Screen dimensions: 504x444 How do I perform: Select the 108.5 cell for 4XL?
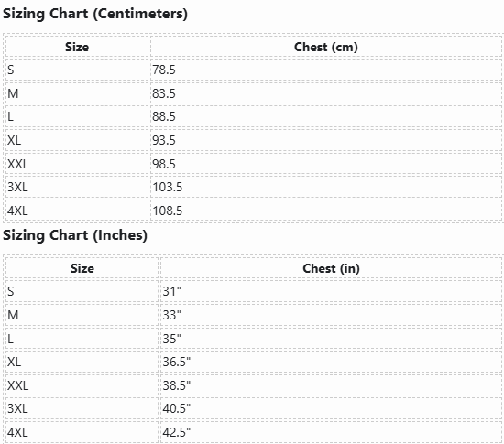[326, 211]
